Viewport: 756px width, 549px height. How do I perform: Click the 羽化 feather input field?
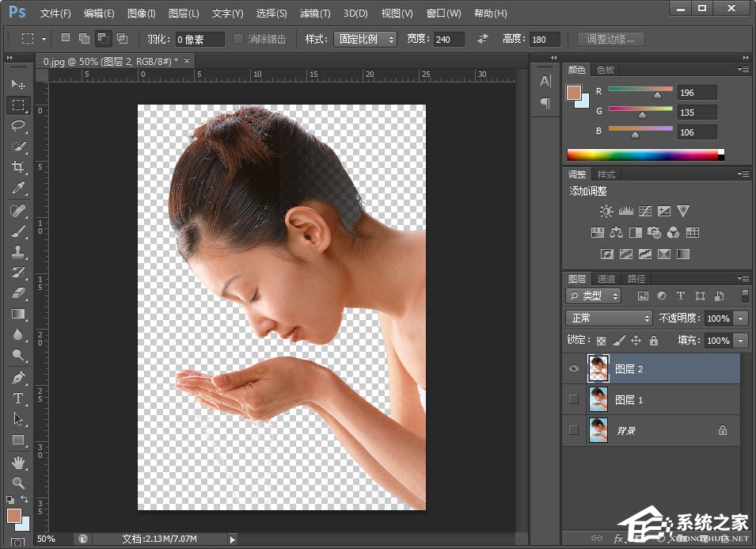coord(199,39)
